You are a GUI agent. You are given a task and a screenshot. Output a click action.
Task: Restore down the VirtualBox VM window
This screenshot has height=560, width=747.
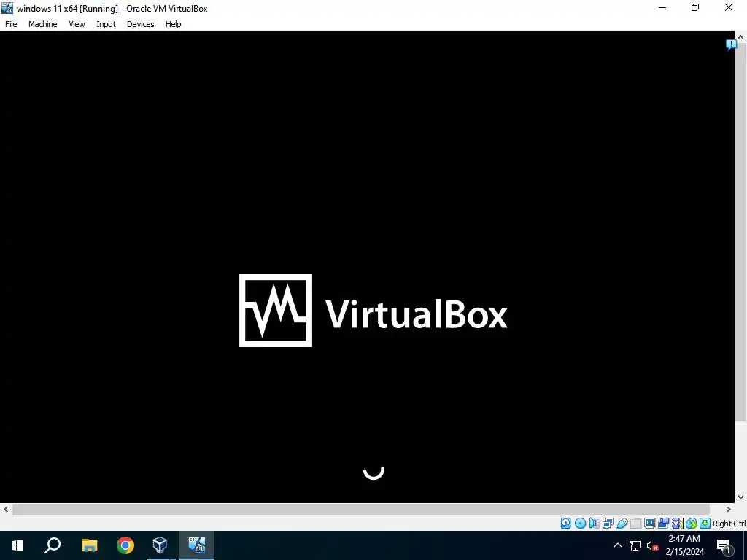click(695, 7)
